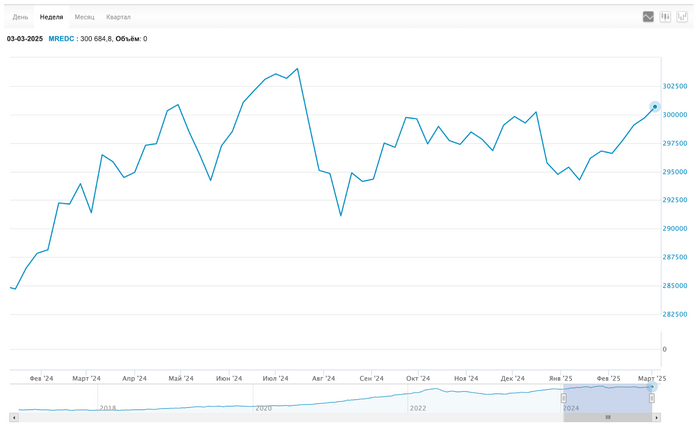
Task: Click left handle of navigator range
Action: pyautogui.click(x=563, y=398)
